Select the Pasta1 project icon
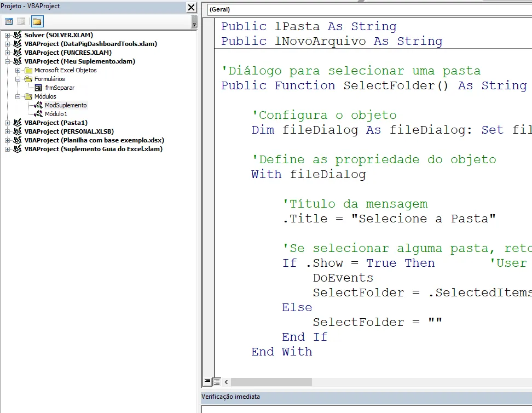Screen dimensions: 532x413 pos(18,122)
